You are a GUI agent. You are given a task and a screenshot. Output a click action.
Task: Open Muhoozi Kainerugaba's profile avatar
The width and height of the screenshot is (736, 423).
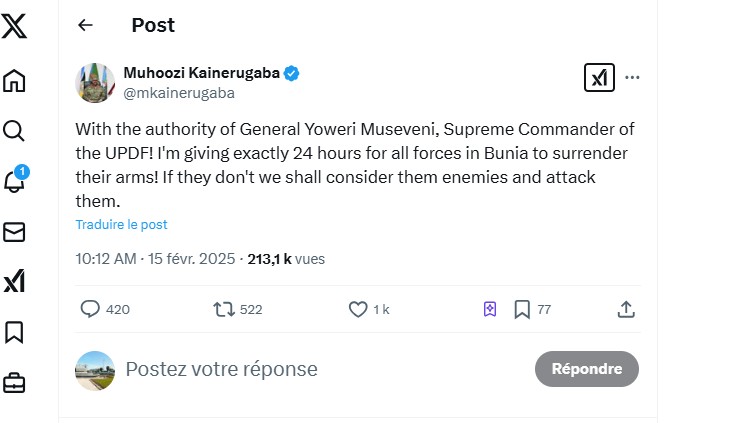[x=95, y=82]
